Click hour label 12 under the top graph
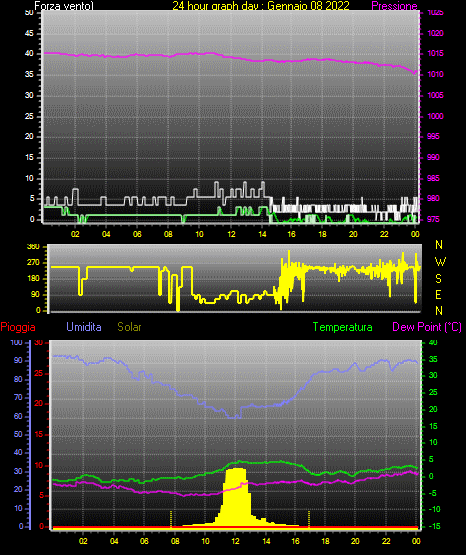The image size is (466, 555). [x=231, y=234]
